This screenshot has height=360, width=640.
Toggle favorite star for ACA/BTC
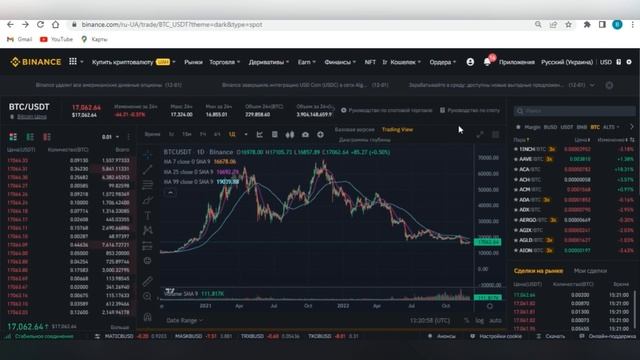516,169
